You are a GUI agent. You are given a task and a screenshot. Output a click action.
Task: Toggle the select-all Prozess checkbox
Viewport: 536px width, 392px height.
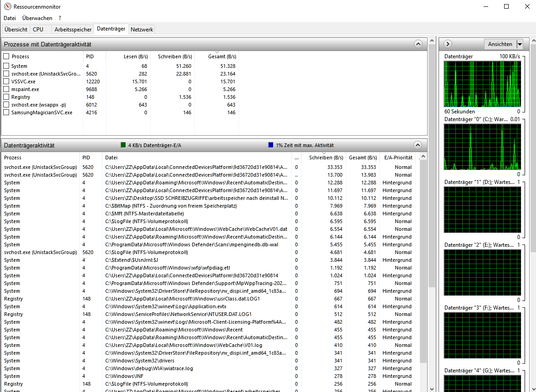click(x=6, y=56)
